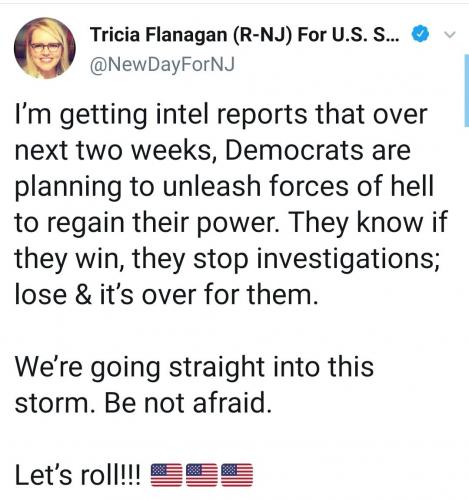Click the "They know if" phrase
The height and width of the screenshot is (500, 469).
coord(369,222)
